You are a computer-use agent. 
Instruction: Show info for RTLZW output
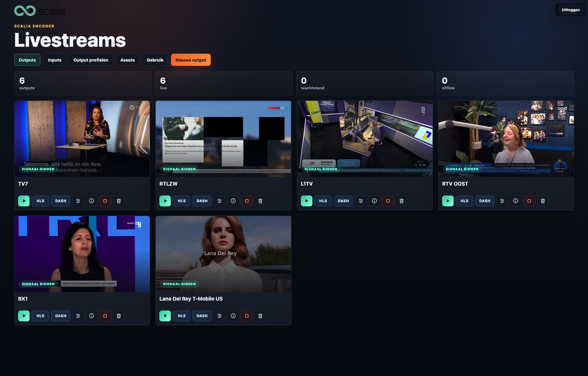[233, 201]
